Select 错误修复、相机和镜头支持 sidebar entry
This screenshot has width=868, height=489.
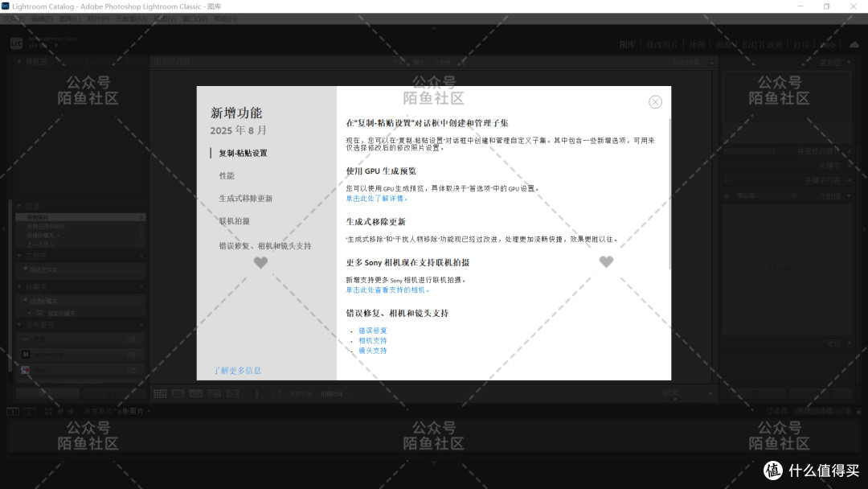(x=264, y=246)
